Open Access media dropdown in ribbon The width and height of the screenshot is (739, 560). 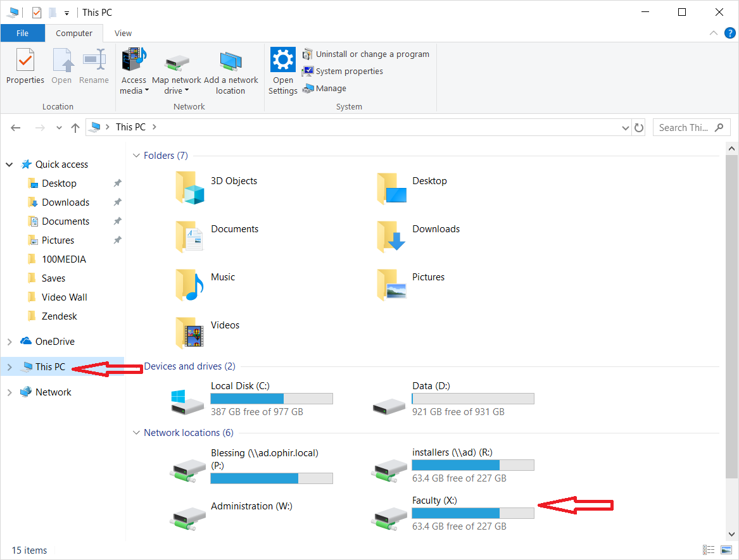[x=134, y=71]
